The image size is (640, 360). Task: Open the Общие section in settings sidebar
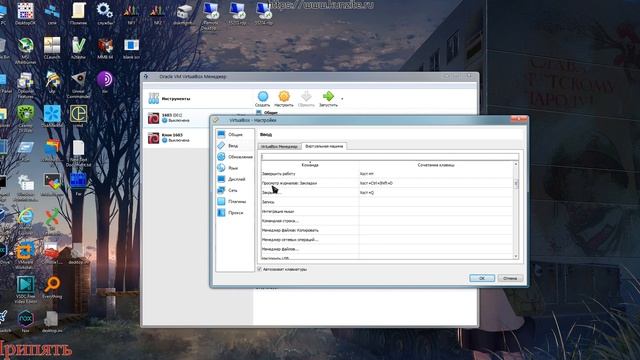pos(234,134)
